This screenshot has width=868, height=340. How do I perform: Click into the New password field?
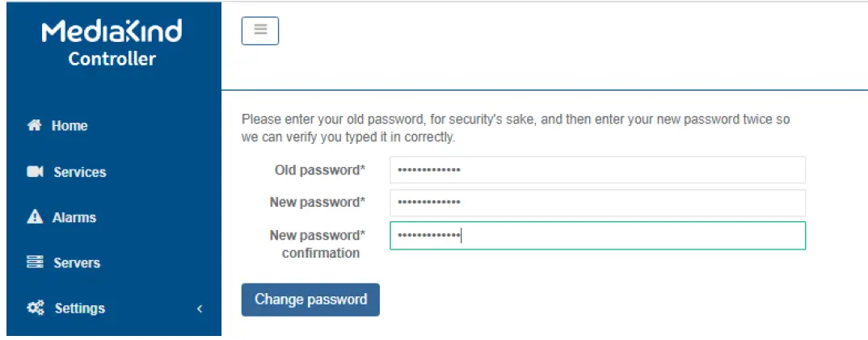pyautogui.click(x=597, y=203)
